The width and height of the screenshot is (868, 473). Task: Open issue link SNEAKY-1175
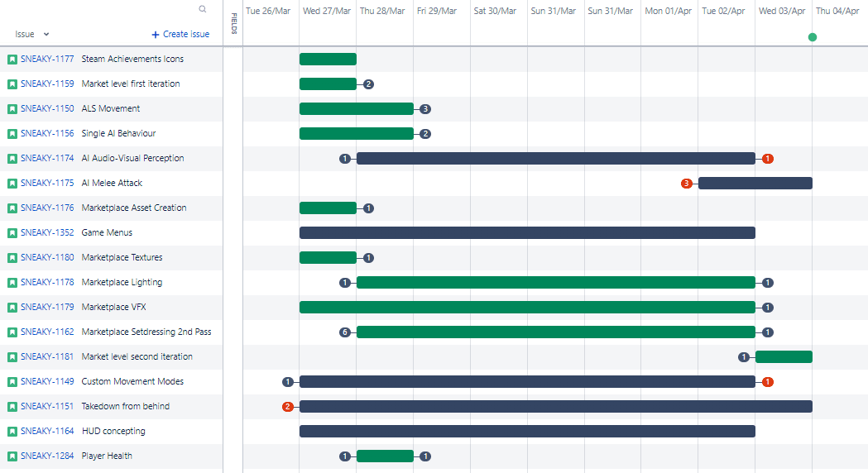coord(47,183)
